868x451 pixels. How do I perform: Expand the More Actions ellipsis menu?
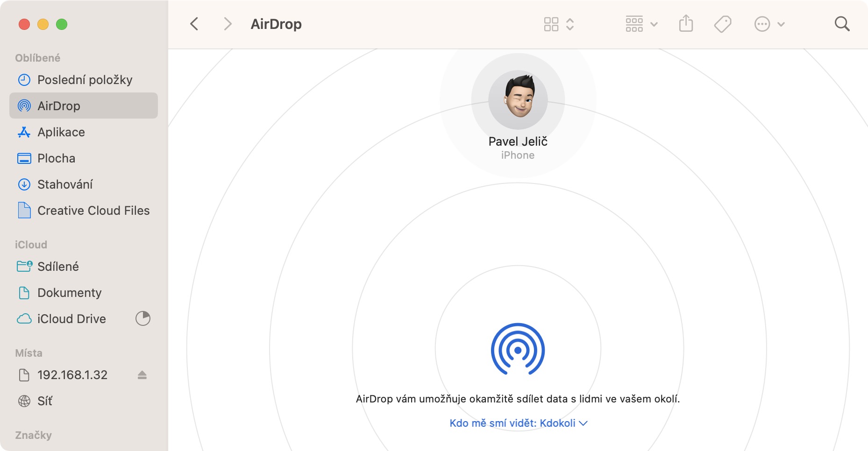tap(769, 24)
